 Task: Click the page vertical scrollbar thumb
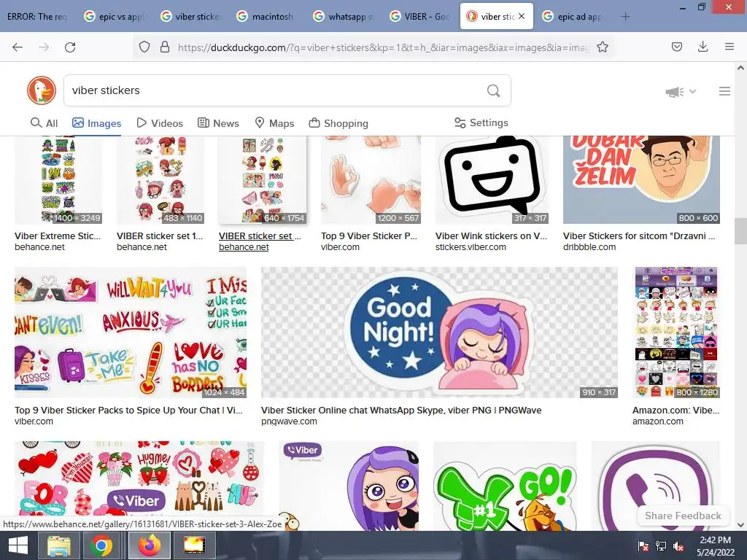coord(741,231)
